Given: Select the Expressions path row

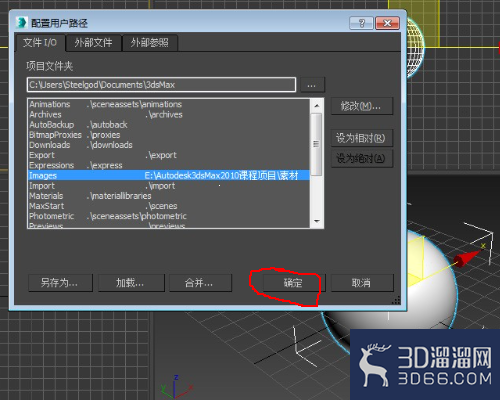Looking at the screenshot, I should (x=169, y=165).
